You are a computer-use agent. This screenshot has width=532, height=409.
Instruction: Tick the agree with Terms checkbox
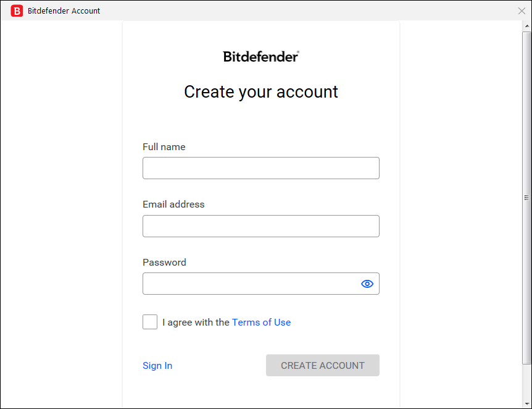(150, 322)
